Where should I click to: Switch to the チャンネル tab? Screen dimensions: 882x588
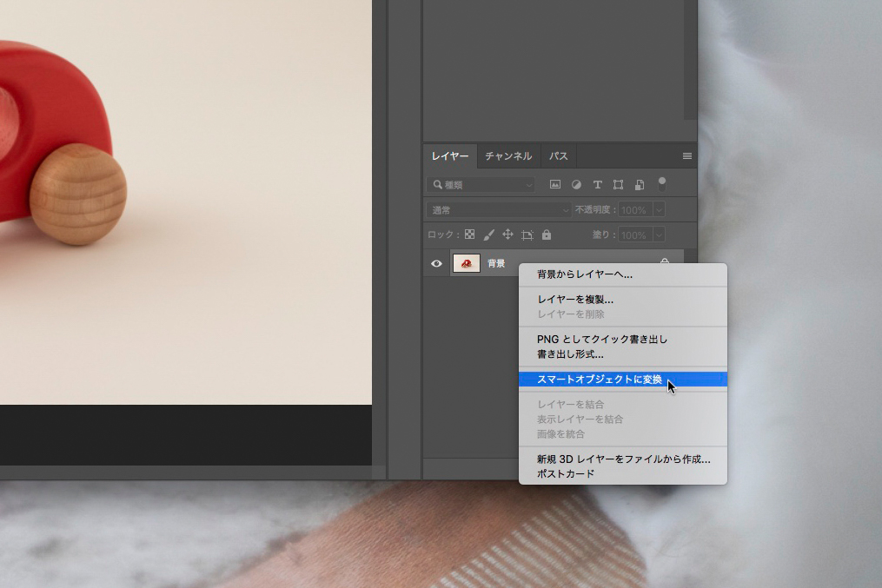[508, 156]
